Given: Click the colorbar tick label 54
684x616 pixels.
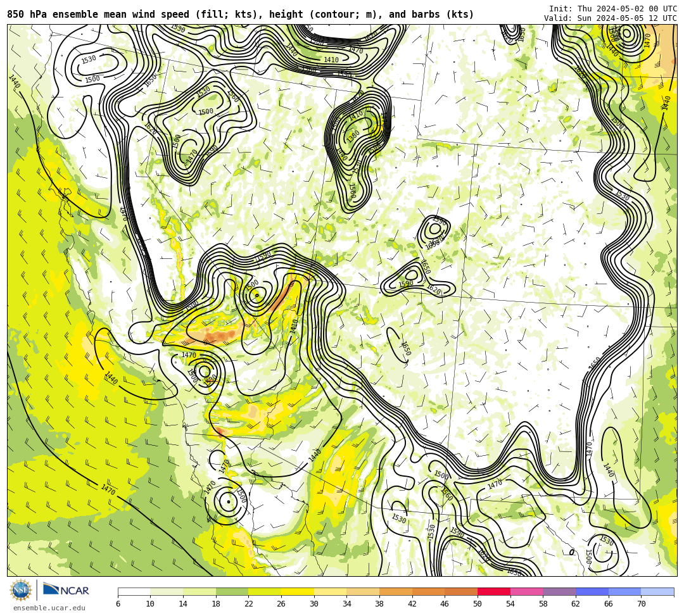Looking at the screenshot, I should coord(510,604).
